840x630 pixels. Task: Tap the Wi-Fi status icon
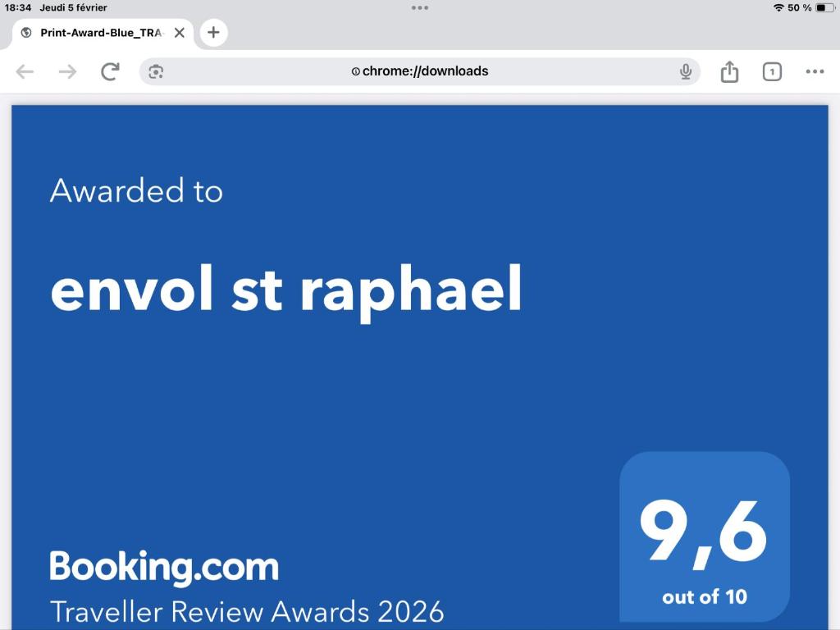coord(778,7)
